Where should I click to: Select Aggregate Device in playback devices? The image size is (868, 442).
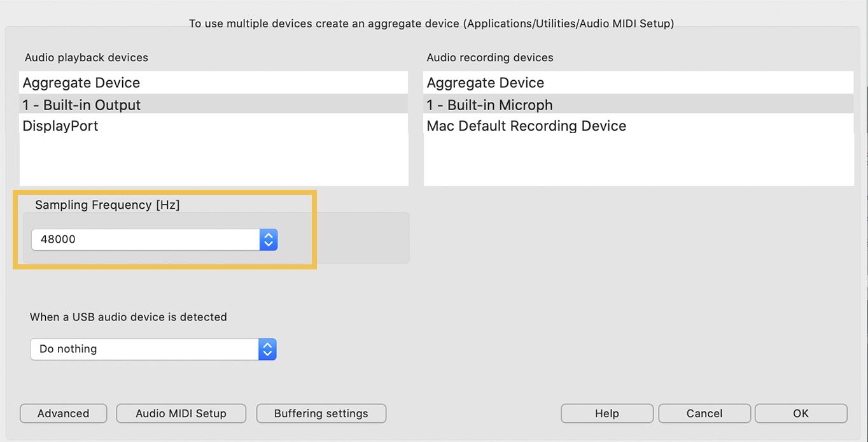(214, 83)
